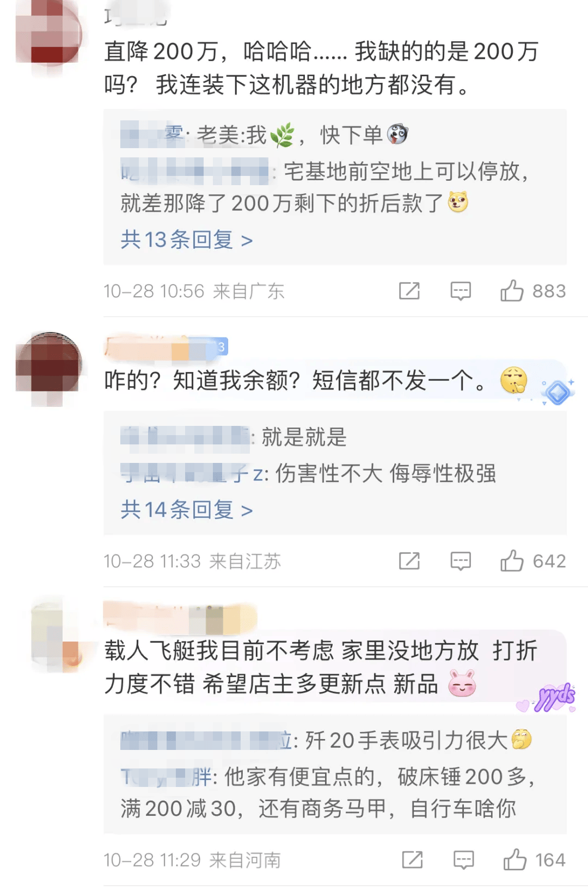Open username of 伤害性不大 reply author
This screenshot has height=891, width=588.
point(194,473)
